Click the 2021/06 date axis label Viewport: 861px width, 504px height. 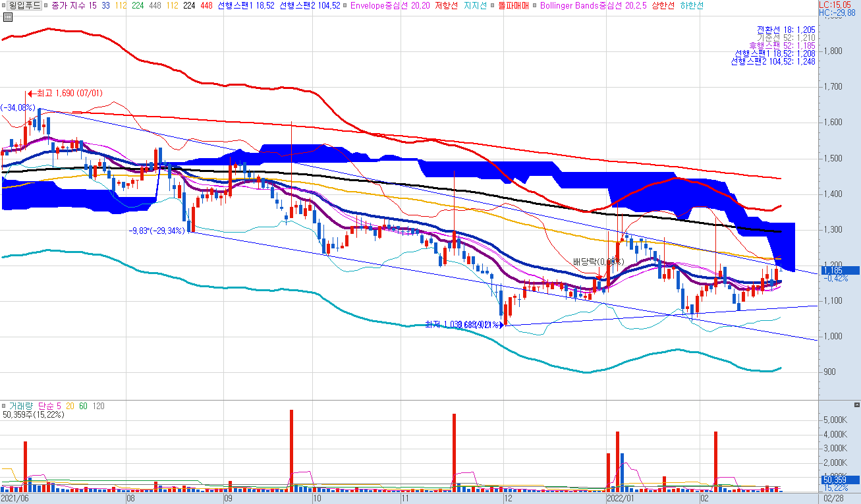coord(14,499)
